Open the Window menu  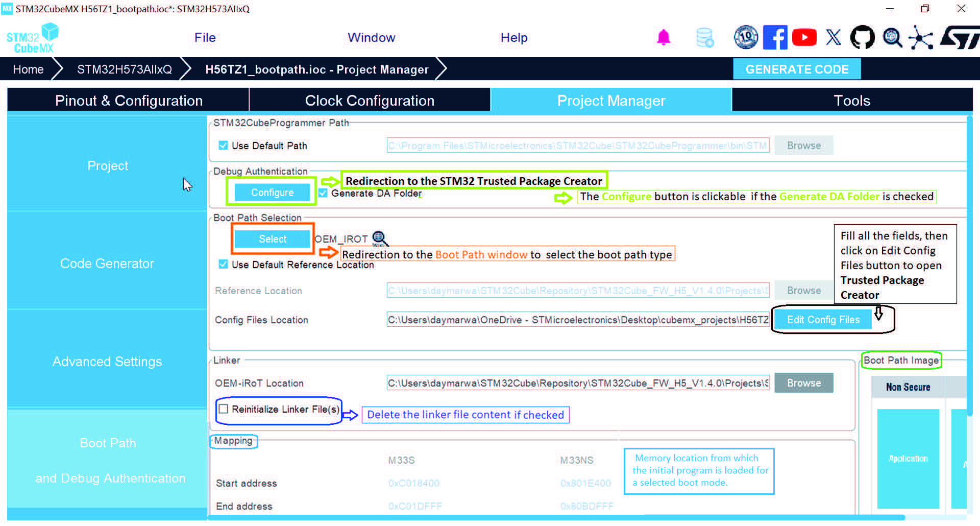pos(372,38)
